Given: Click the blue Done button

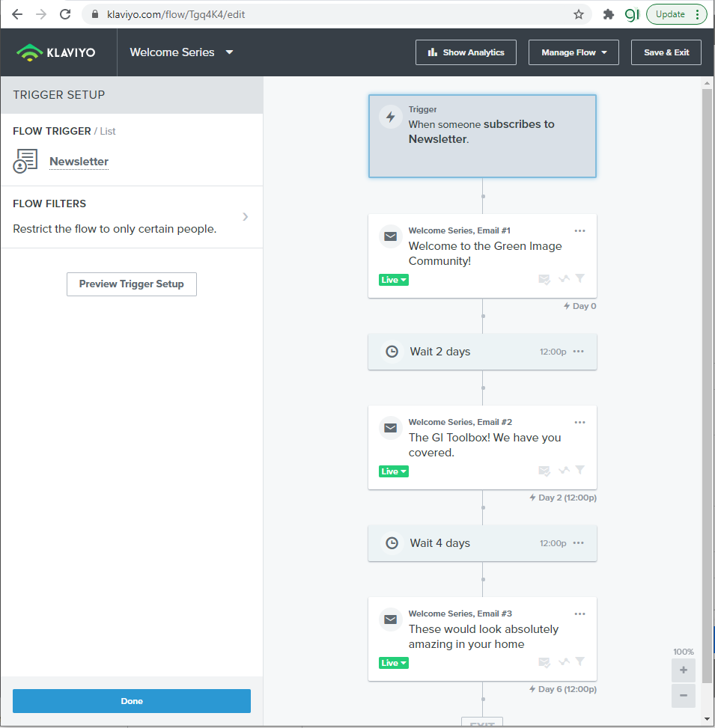Looking at the screenshot, I should tap(132, 701).
